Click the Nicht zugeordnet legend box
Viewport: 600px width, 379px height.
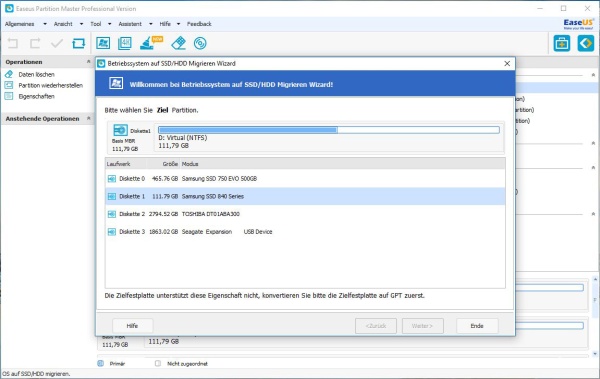click(x=158, y=363)
